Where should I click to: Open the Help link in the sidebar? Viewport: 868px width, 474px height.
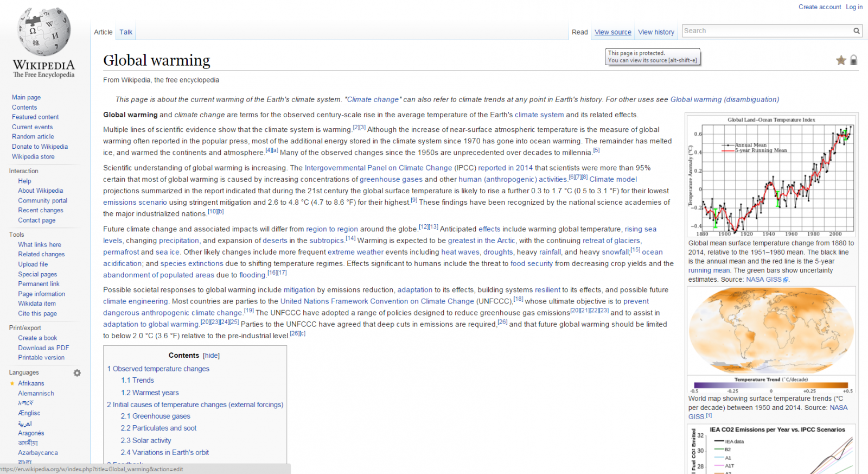click(24, 181)
